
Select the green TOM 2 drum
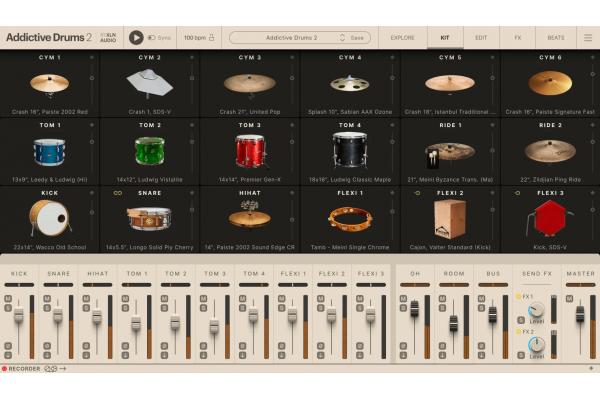tap(150, 151)
